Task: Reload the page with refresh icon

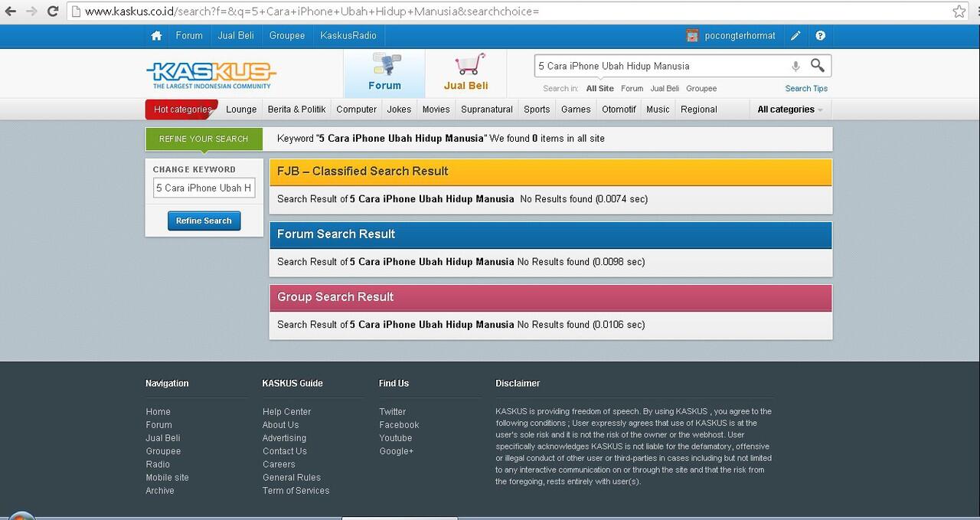Action: [x=53, y=11]
